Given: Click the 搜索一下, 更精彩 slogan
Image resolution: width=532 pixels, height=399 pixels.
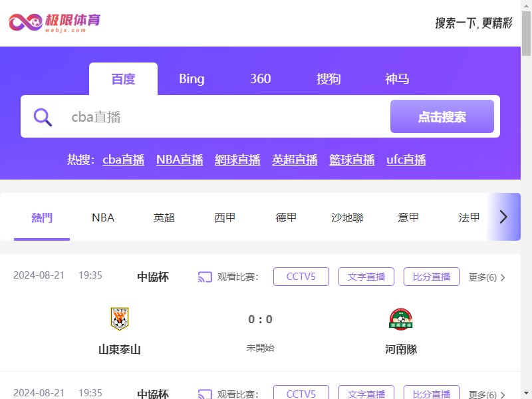Looking at the screenshot, I should tap(473, 23).
